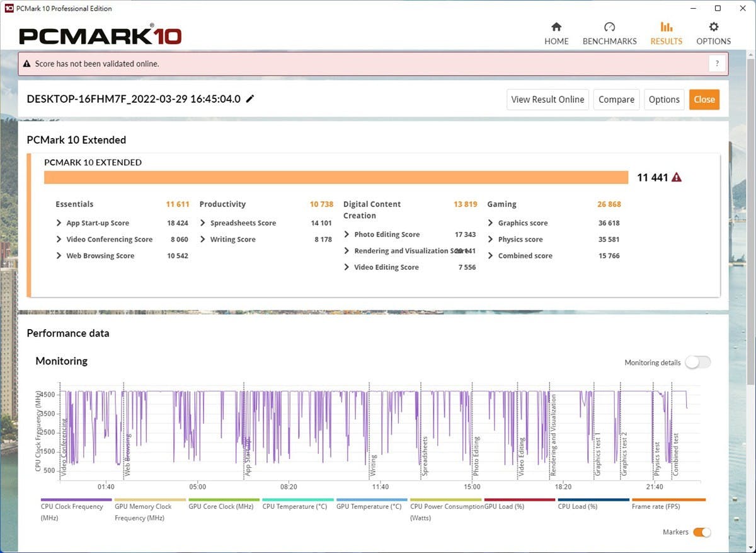Screen dimensions: 756x553
Task: Click the Physics test chart marker
Action: [657, 458]
